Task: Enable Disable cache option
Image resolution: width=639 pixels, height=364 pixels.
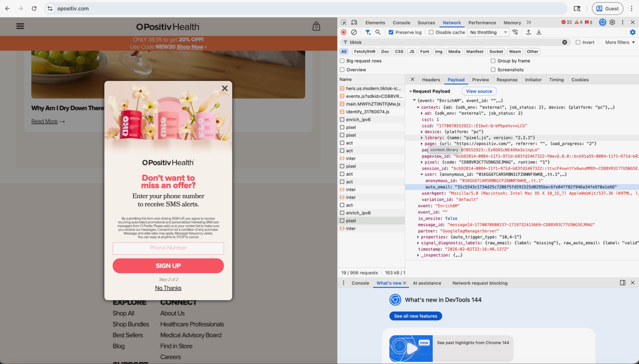Action: (432, 32)
